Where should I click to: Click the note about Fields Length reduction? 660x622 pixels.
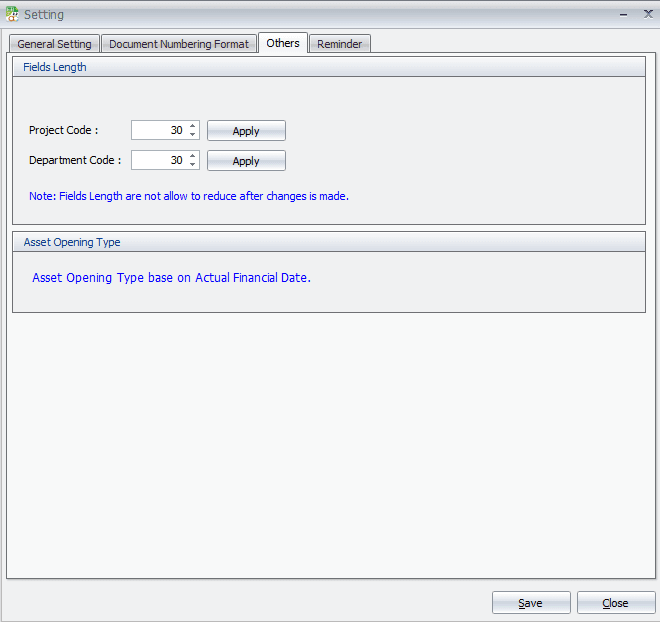point(189,196)
